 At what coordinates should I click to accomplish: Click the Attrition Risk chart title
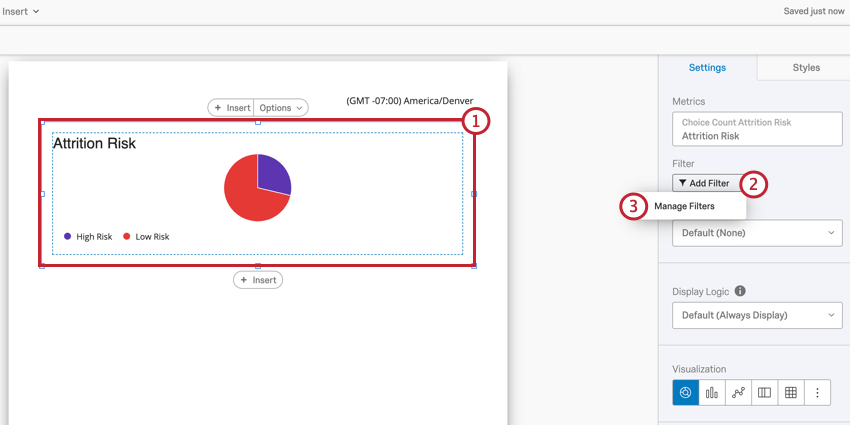(x=94, y=143)
